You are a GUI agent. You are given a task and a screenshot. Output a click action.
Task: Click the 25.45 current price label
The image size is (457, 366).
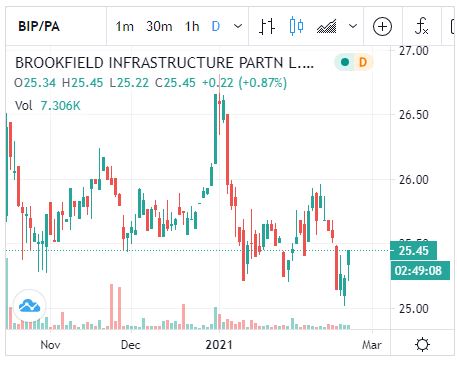(x=413, y=250)
